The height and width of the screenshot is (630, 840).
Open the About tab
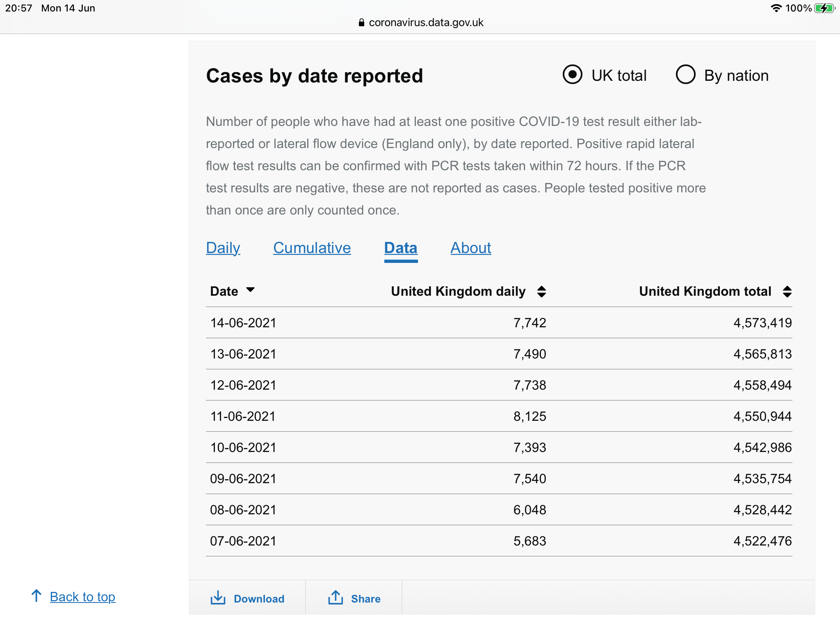click(471, 248)
